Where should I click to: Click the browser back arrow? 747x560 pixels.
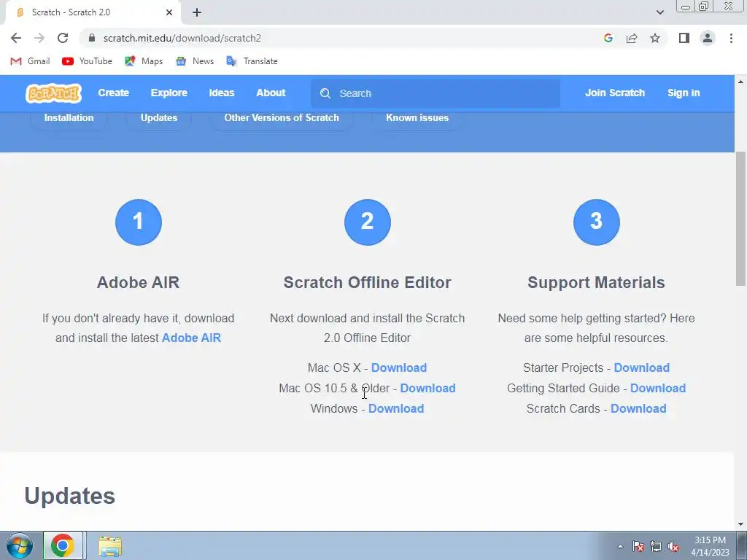[x=16, y=38]
